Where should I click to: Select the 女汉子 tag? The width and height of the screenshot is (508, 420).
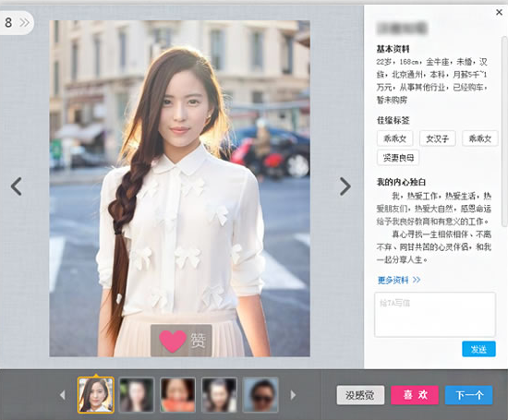point(438,138)
